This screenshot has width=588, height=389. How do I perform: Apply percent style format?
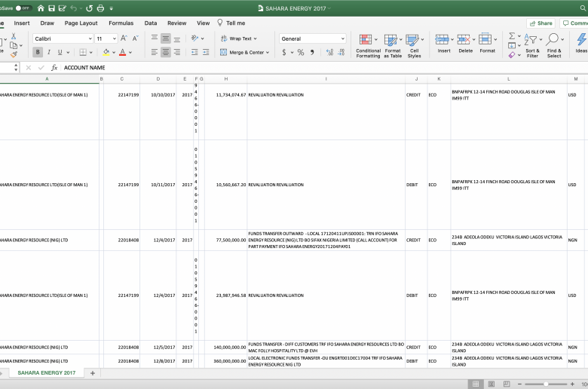click(301, 52)
